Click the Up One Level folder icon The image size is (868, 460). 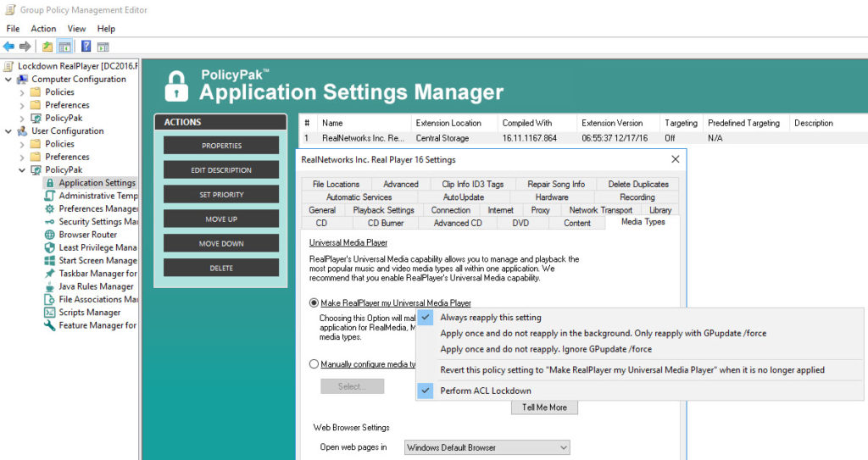[x=47, y=47]
